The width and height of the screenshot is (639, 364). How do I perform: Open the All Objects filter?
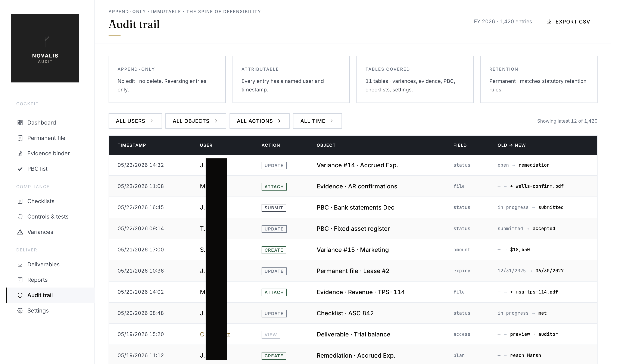pos(196,121)
